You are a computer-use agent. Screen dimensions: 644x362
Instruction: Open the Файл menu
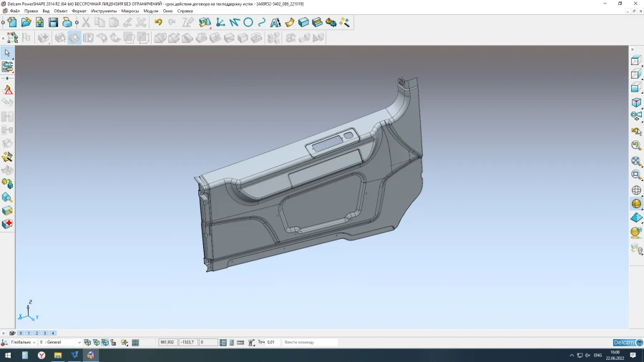coord(14,11)
